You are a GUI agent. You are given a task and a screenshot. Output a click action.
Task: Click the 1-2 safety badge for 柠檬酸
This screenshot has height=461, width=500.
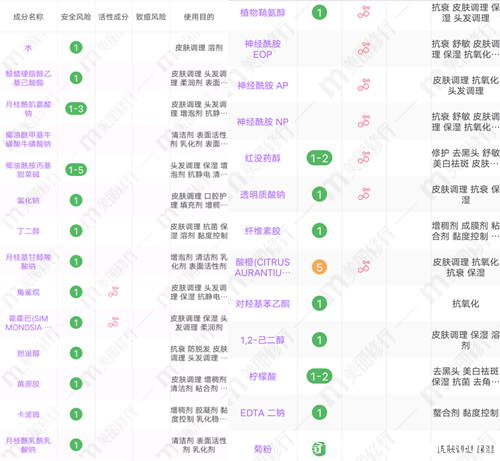[319, 376]
